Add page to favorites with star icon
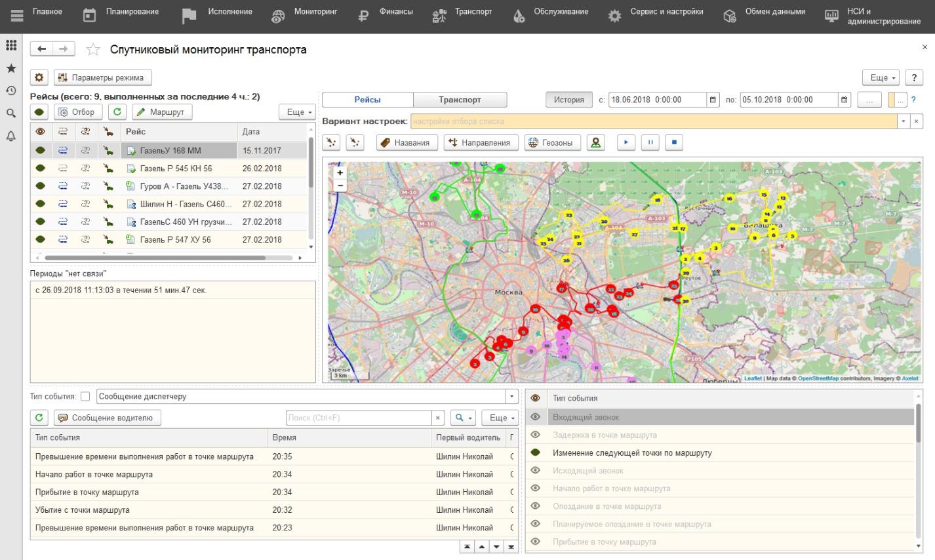The height and width of the screenshot is (560, 935). tap(93, 50)
